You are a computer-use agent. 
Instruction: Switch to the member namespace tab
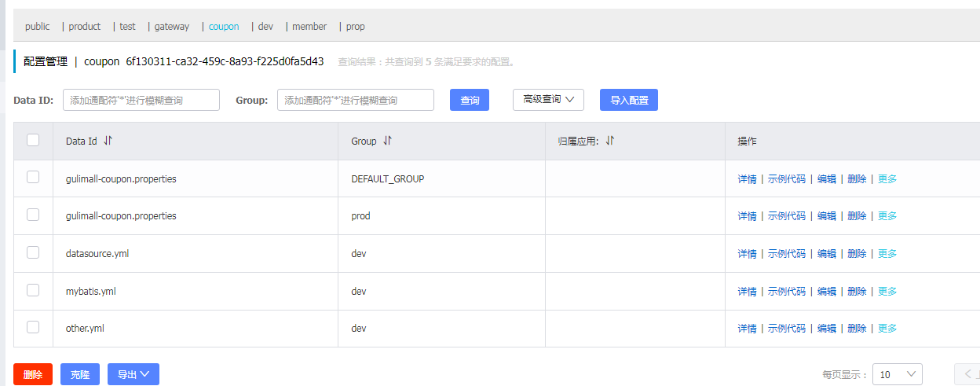coord(309,26)
